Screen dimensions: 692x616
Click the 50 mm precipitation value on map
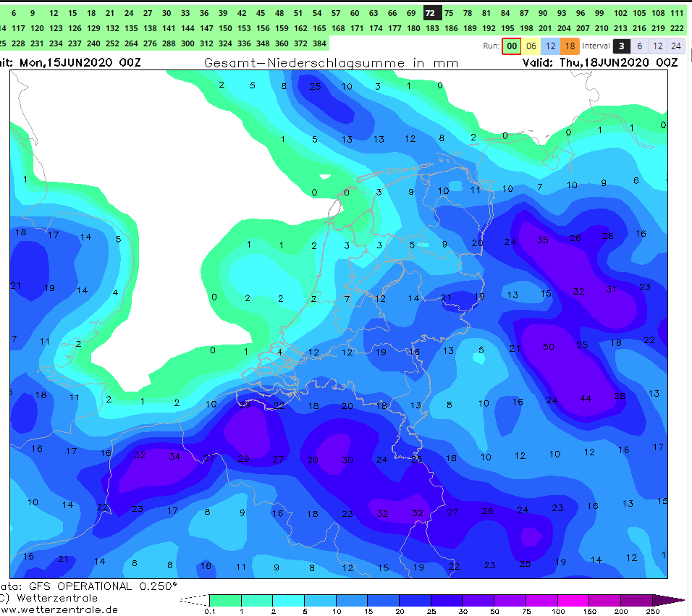point(549,347)
